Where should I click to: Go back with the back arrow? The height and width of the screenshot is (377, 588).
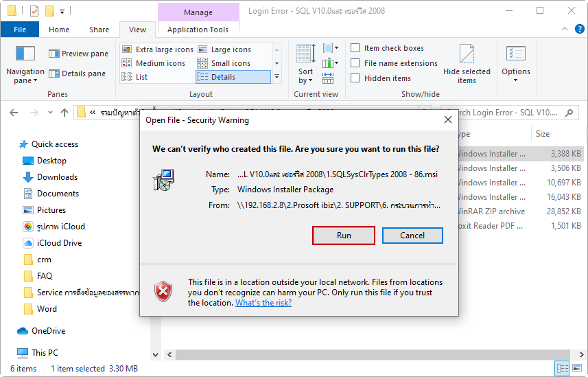pyautogui.click(x=14, y=113)
